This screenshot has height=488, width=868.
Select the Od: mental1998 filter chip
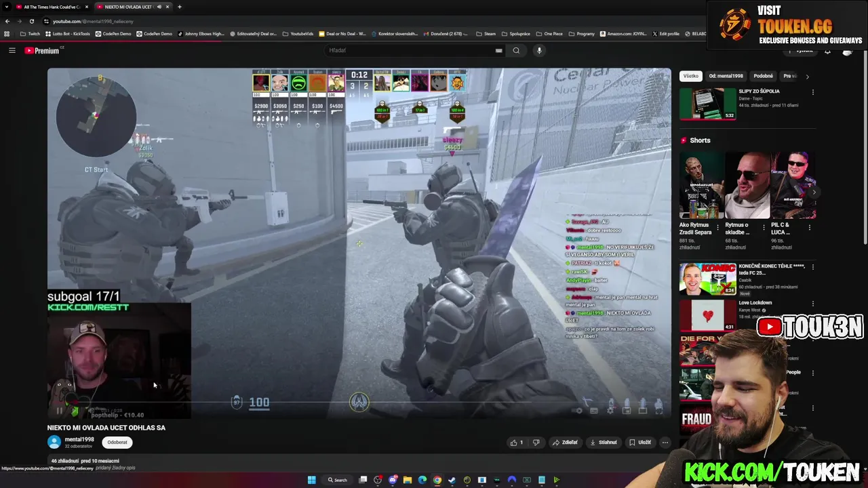click(x=726, y=76)
